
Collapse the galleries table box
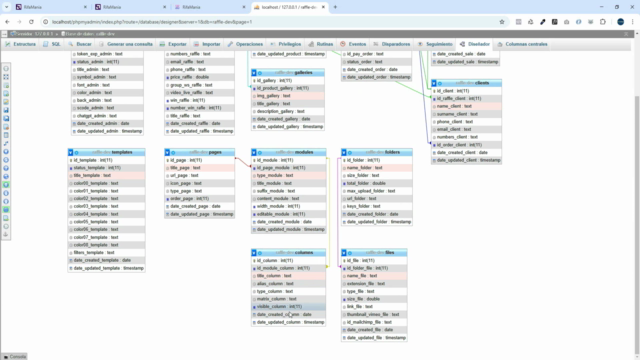coord(254,73)
